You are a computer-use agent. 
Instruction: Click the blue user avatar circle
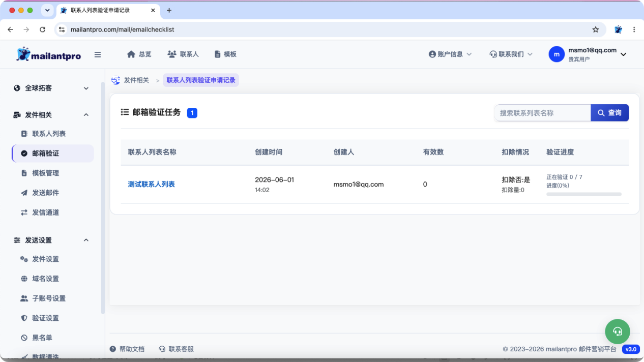coord(557,54)
